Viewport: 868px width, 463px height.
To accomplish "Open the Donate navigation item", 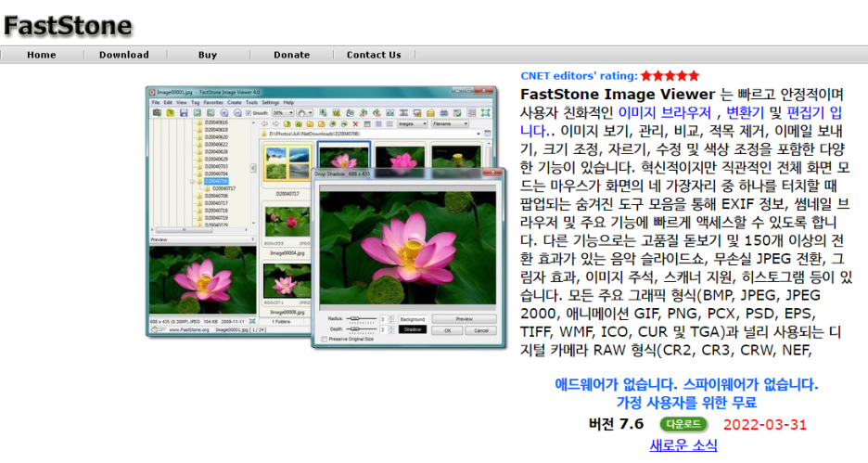I will 292,55.
